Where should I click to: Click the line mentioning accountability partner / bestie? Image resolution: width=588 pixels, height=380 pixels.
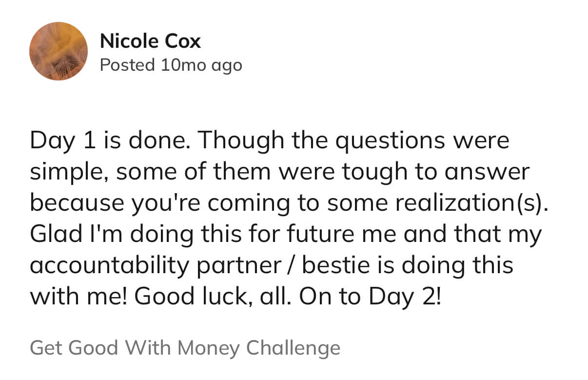click(272, 265)
